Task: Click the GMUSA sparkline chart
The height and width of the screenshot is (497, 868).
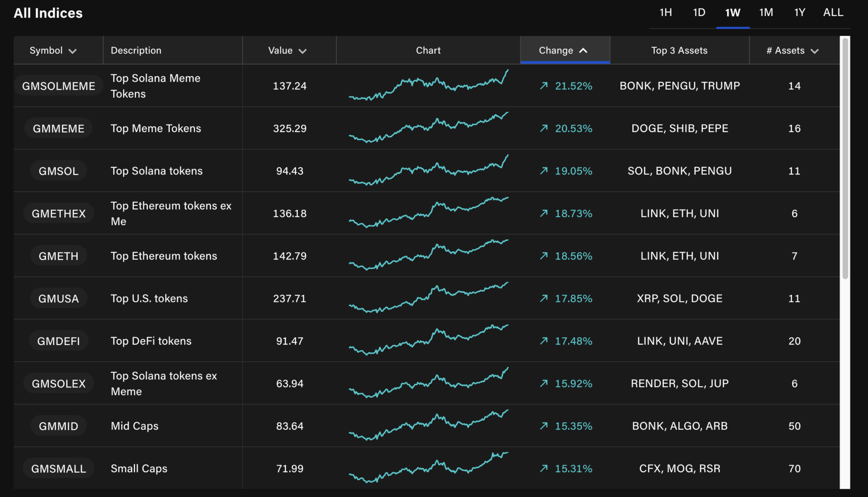Action: [x=428, y=298]
